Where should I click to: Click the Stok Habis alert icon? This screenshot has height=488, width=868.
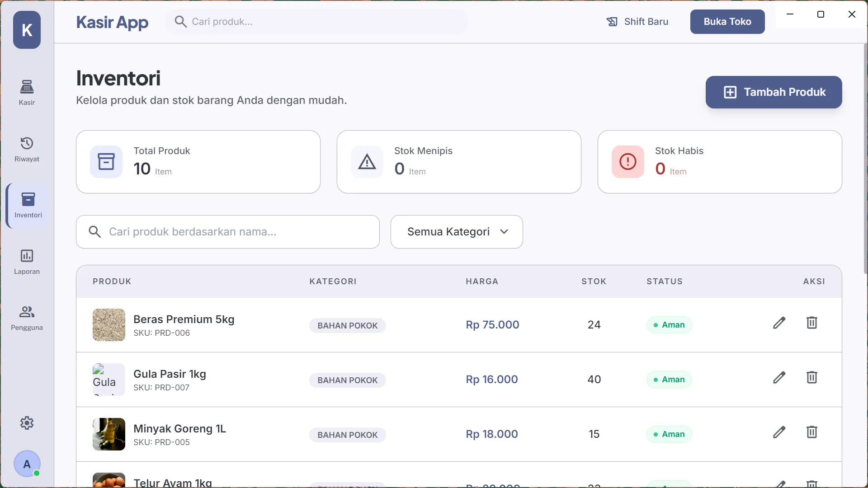click(628, 161)
